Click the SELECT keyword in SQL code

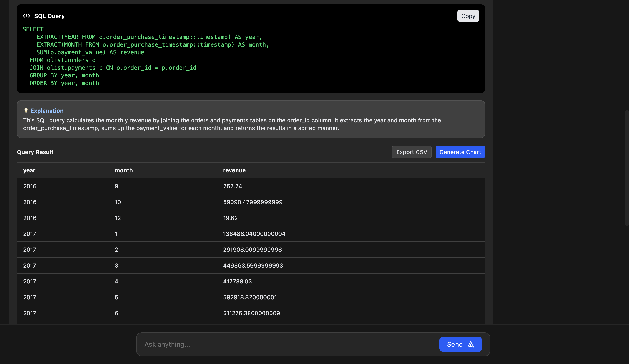click(33, 29)
